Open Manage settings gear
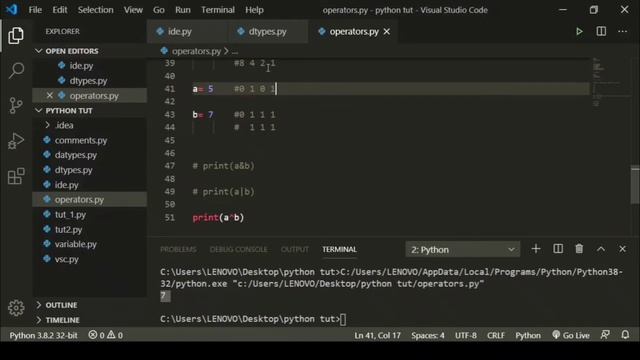This screenshot has height=360, width=640. 16,308
